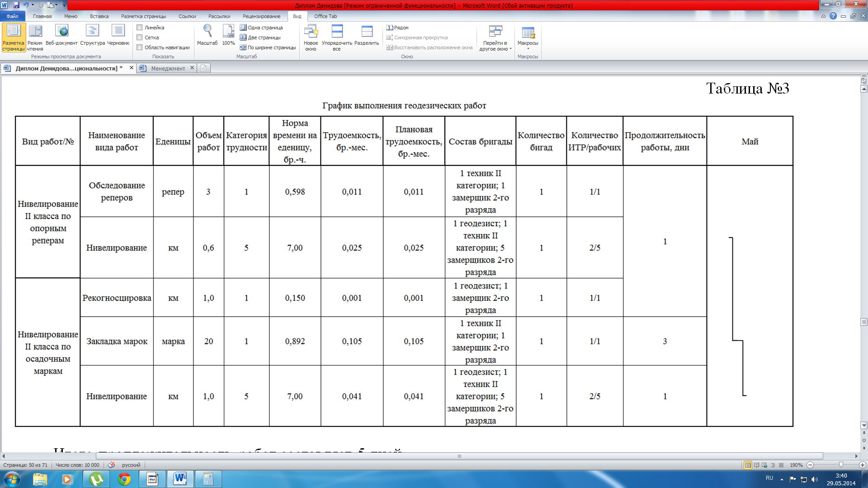Open the Файл (File) menu tab
The image size is (868, 488).
12,16
